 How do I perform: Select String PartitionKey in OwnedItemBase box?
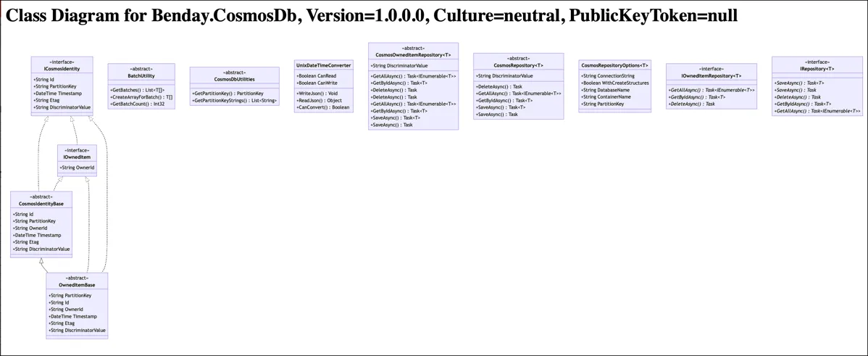[x=70, y=296]
